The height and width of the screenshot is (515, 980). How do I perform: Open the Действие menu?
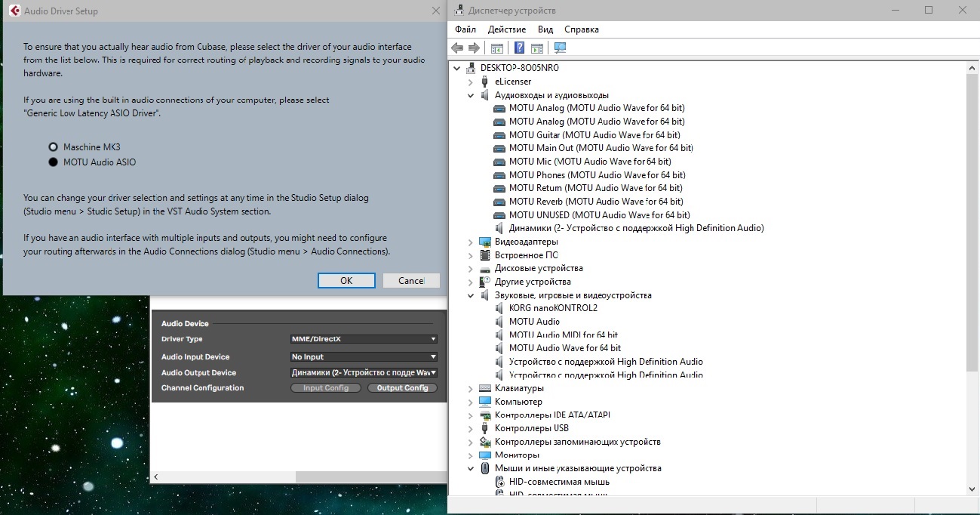pos(507,29)
